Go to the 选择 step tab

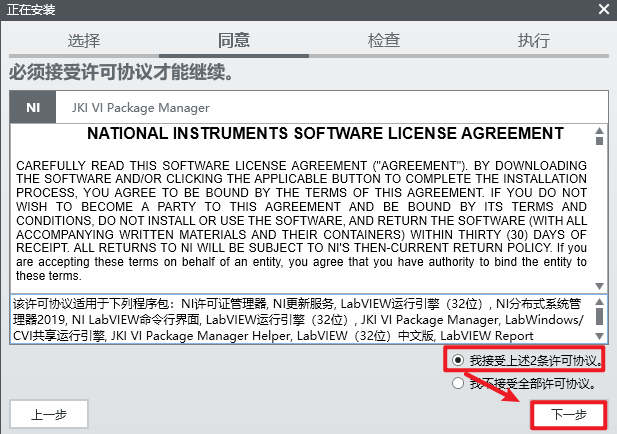pos(84,41)
